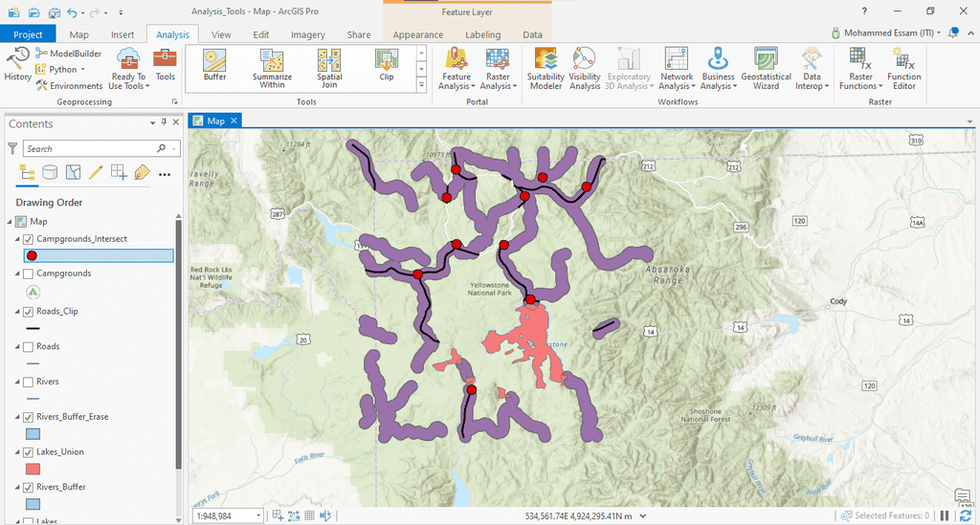Launch ModelBuilder
Screen dimensions: 980x525
(x=69, y=54)
